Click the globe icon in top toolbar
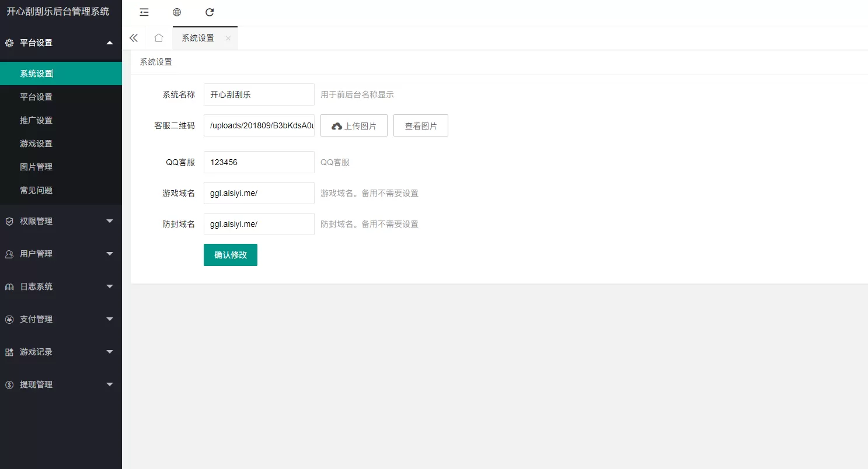 pos(177,12)
